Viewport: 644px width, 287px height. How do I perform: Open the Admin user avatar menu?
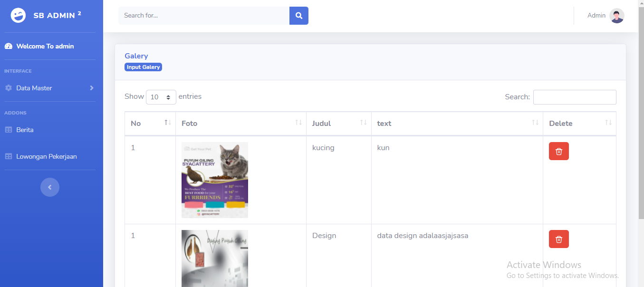(x=617, y=16)
